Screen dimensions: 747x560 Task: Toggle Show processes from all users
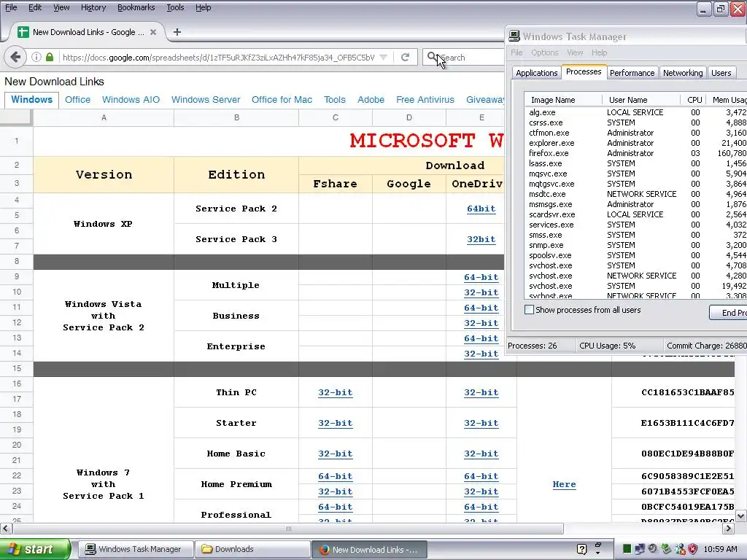530,309
